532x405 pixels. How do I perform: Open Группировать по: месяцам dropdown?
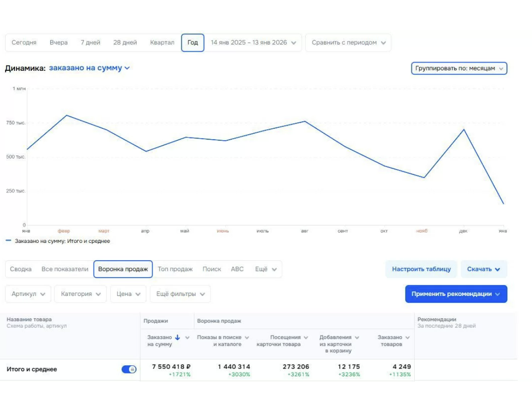click(459, 68)
